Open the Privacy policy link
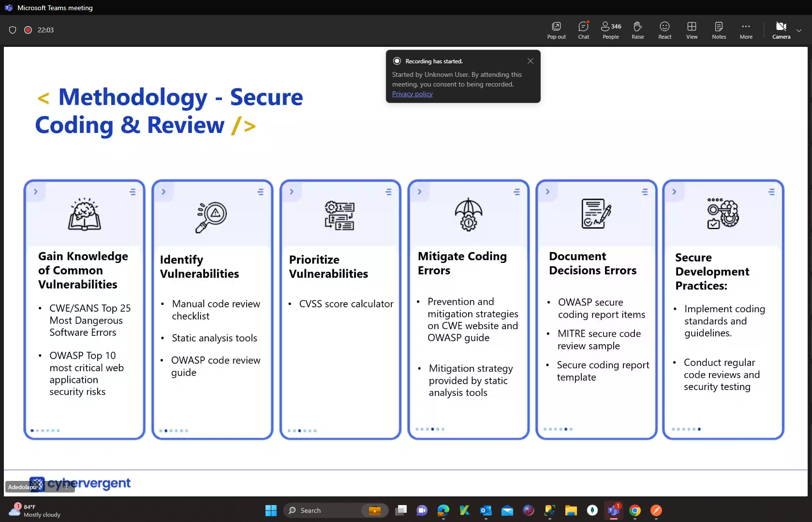The width and height of the screenshot is (812, 522). pos(412,94)
